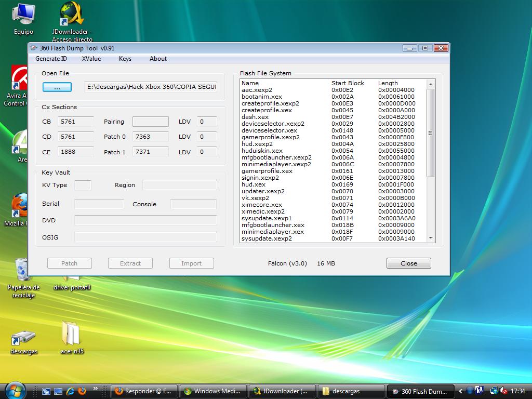Click the browse "..." button in Open File
Screen dimensions: 532x399
click(57, 87)
